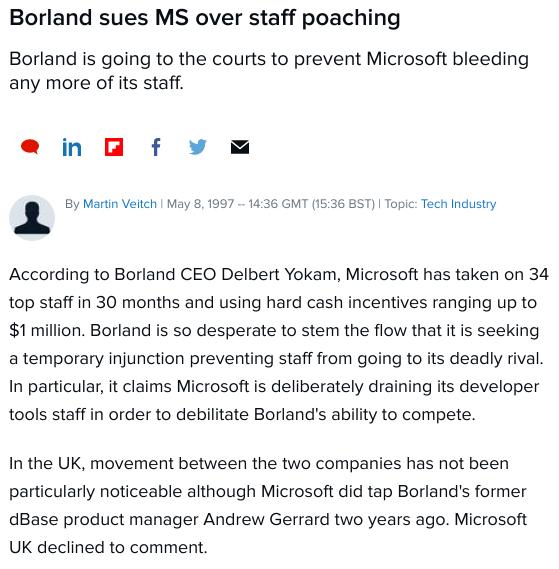Click the publication date May 8, 1997
This screenshot has width=559, height=569.
[200, 204]
